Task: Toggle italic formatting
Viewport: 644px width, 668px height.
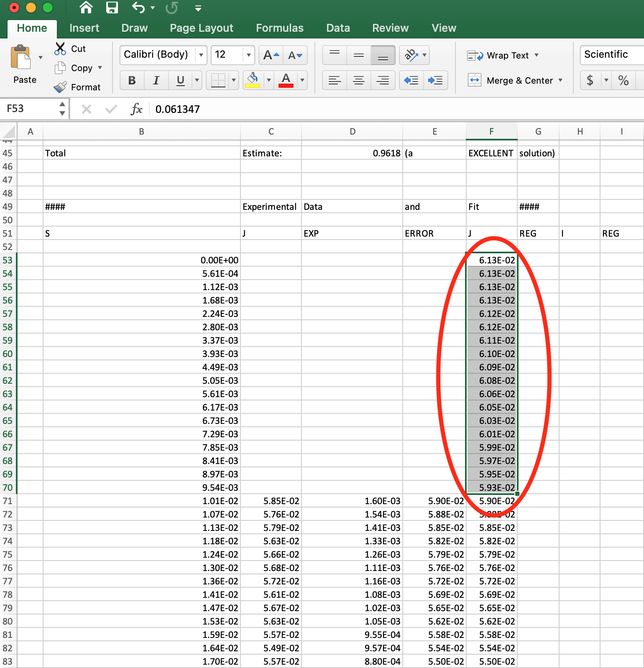Action: click(x=156, y=80)
